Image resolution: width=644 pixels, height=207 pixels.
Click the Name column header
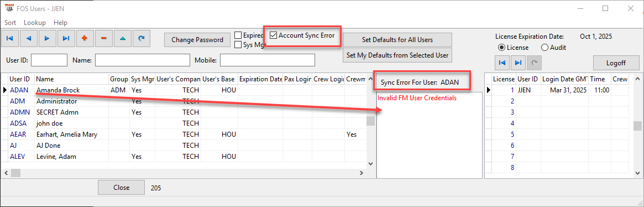tap(71, 79)
